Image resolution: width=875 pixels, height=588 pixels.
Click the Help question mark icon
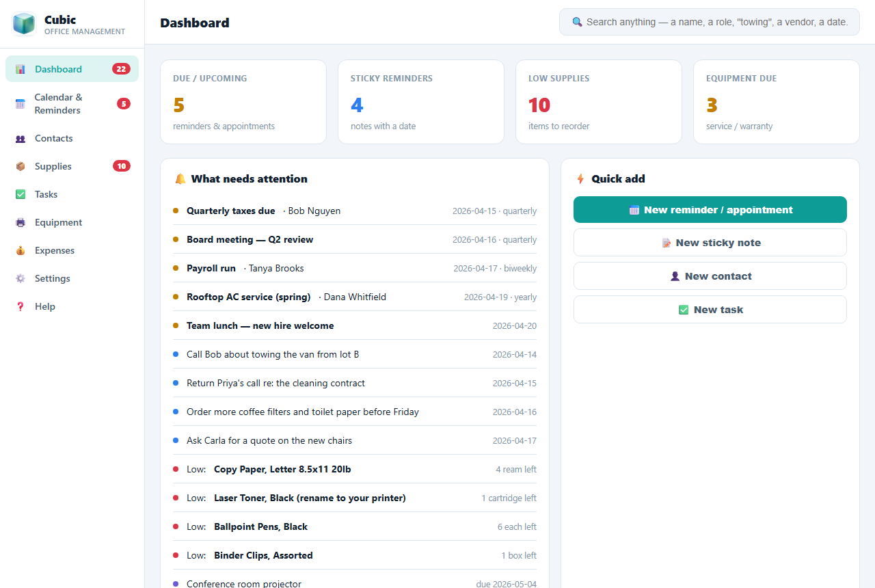pyautogui.click(x=21, y=307)
